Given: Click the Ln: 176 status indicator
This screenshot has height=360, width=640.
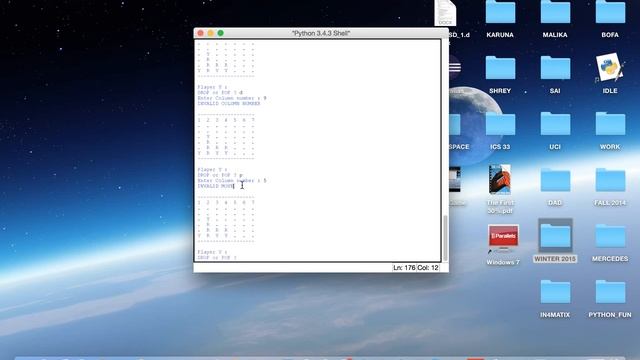Looking at the screenshot, I should pyautogui.click(x=404, y=268).
